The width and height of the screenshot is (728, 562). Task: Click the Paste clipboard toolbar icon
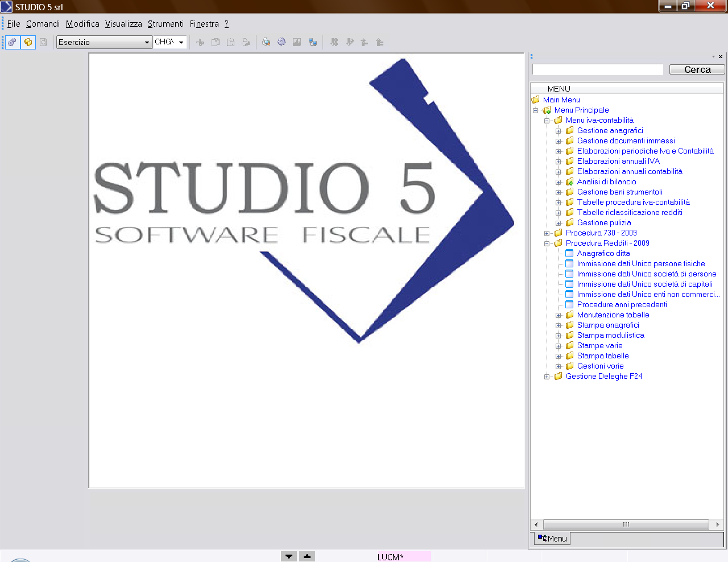(230, 42)
